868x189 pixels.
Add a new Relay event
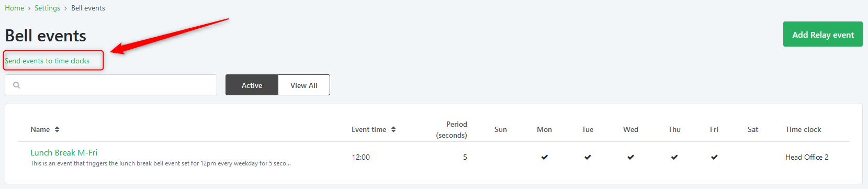pyautogui.click(x=823, y=34)
